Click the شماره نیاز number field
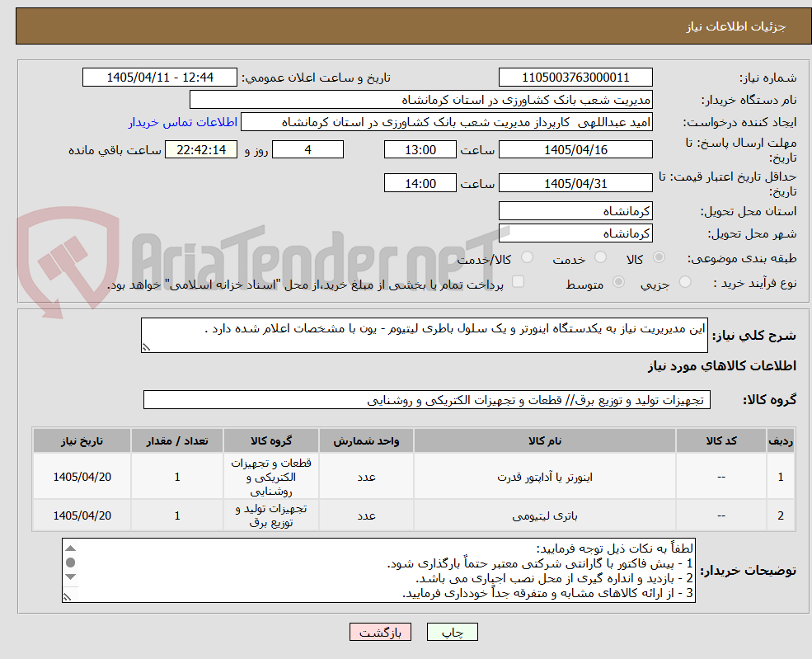Screen dimensions: 812x659 click(575, 78)
